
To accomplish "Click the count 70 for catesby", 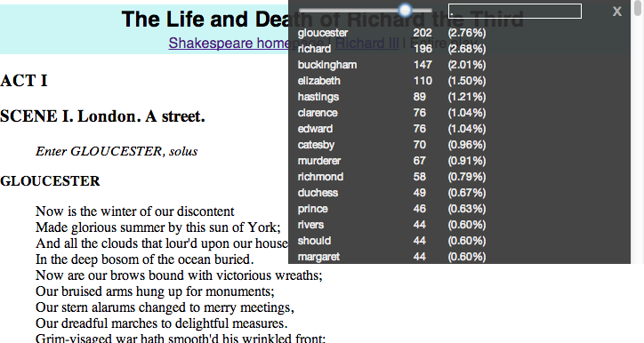I will coord(419,145).
